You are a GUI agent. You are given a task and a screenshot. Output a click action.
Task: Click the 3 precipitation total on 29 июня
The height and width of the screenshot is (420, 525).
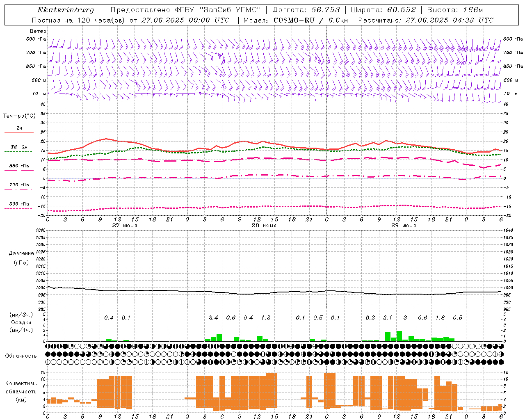click(x=405, y=318)
